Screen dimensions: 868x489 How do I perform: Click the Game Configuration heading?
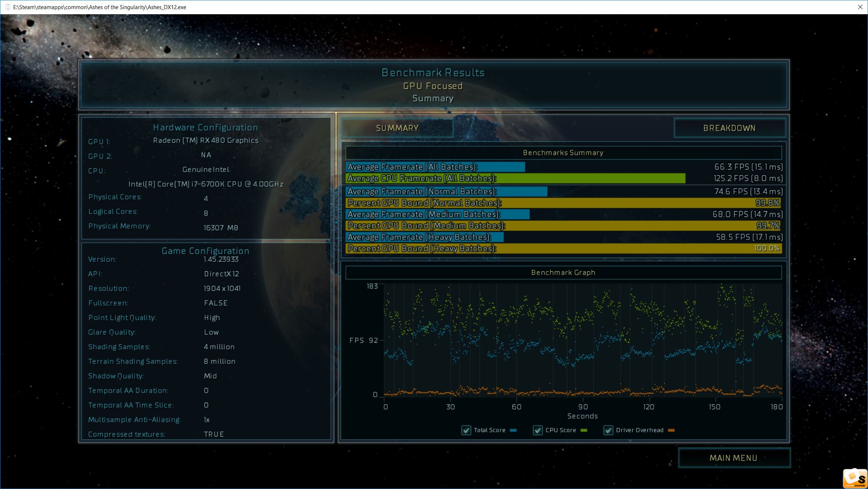[206, 251]
